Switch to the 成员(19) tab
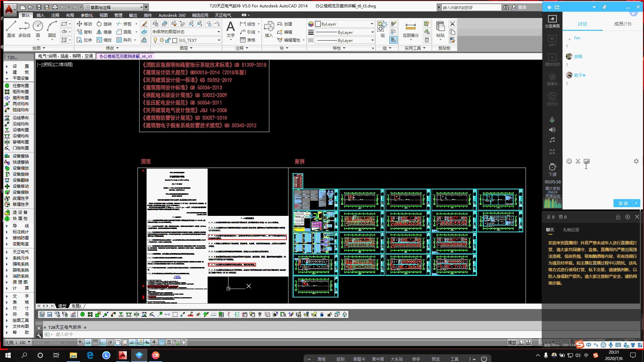 (x=623, y=24)
